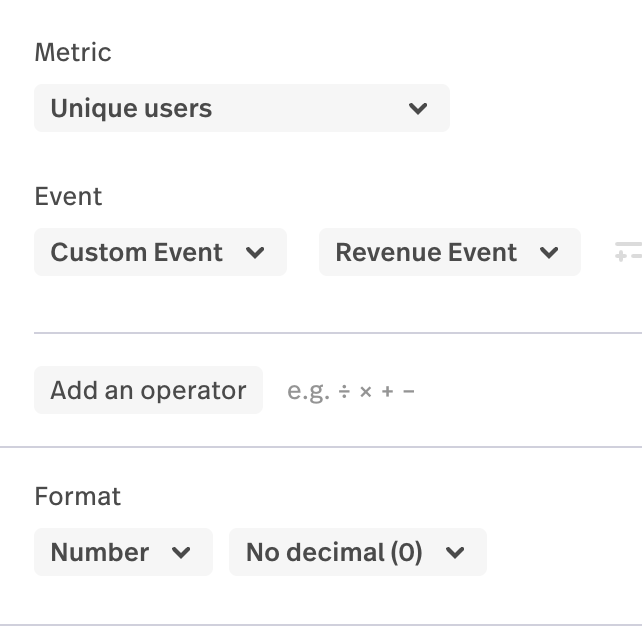The height and width of the screenshot is (626, 642).
Task: Open the Revenue Event dropdown
Action: point(449,252)
